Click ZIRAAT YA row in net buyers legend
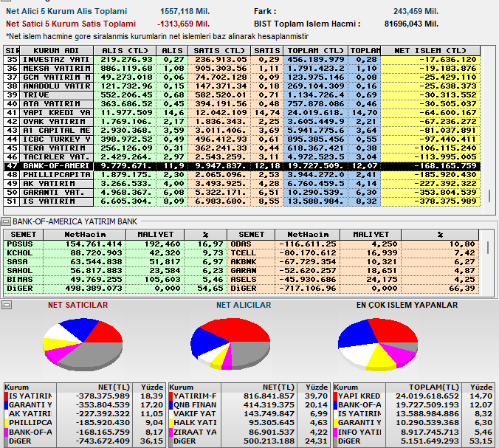The image size is (499, 448). [x=249, y=433]
